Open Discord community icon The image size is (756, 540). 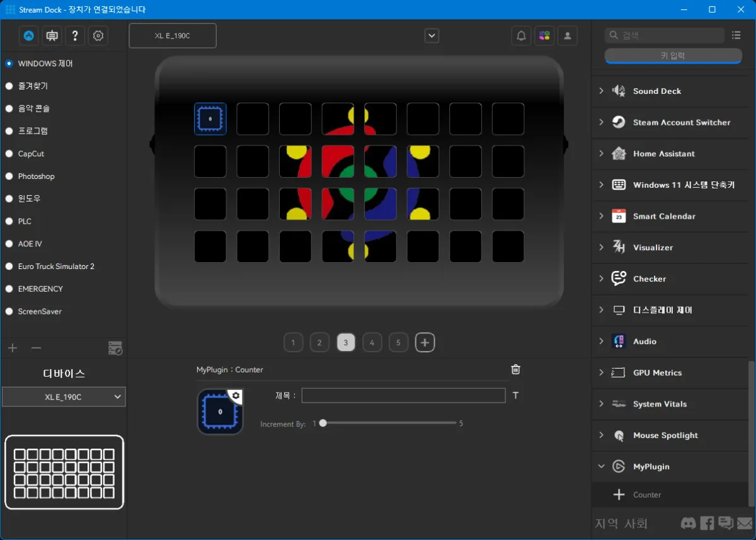[689, 523]
